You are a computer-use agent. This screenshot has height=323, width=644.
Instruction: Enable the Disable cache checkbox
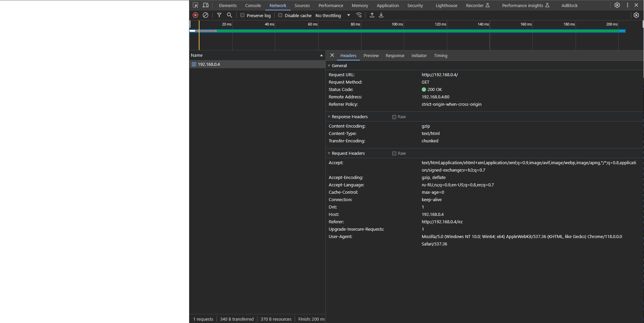(280, 15)
